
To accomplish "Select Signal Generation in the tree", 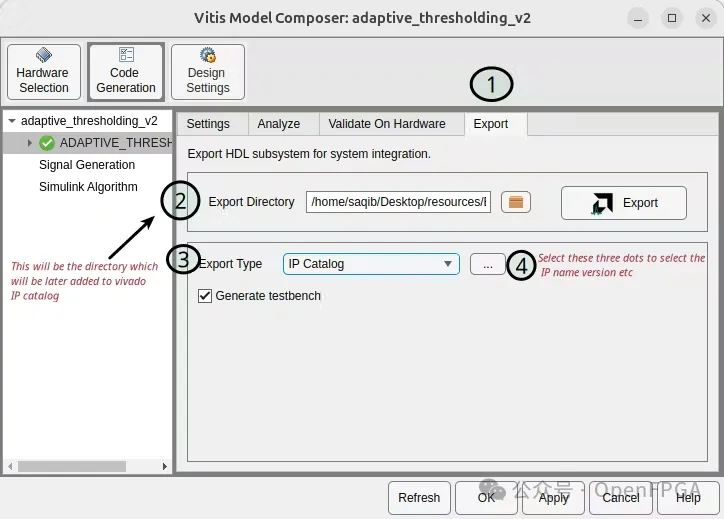I will (87, 165).
